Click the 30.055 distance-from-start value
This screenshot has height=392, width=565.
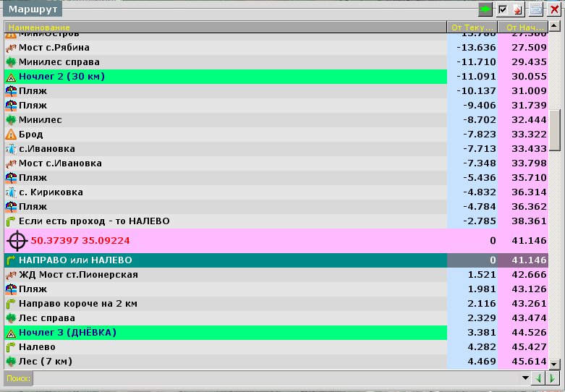click(x=529, y=77)
